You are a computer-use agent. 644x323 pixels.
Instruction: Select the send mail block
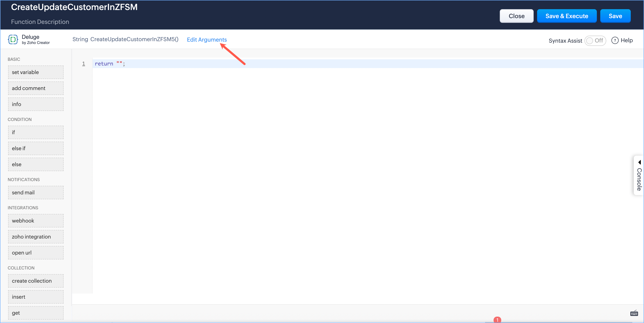[x=36, y=192]
